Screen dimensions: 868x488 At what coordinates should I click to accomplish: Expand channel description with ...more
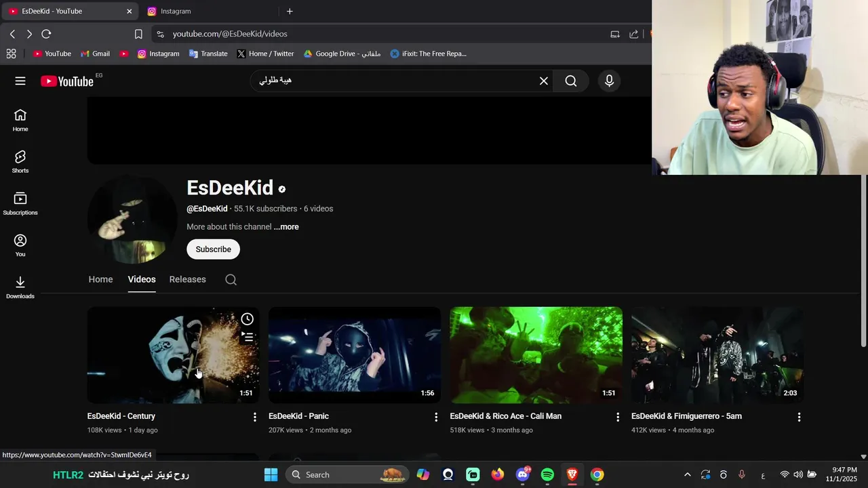[x=286, y=227]
